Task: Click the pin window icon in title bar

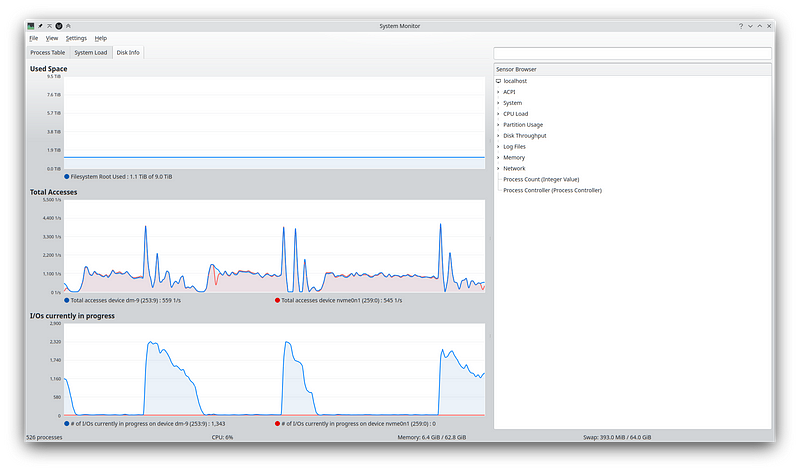Action: (40, 26)
